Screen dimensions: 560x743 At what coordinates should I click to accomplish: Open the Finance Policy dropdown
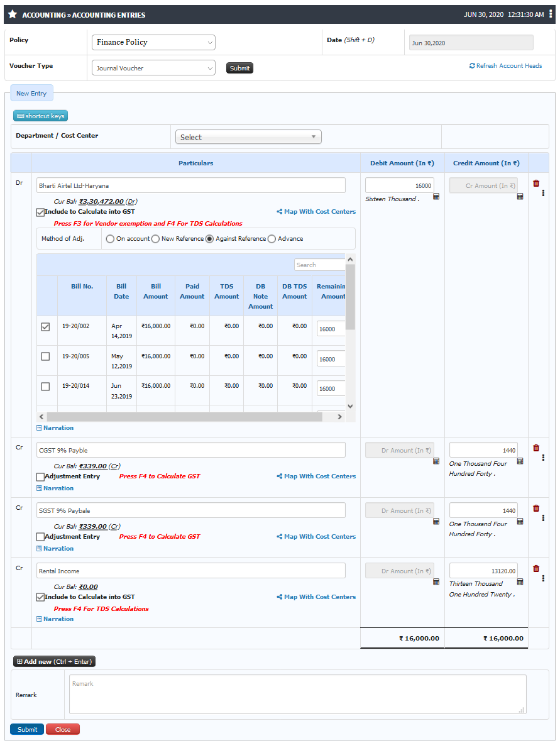tap(153, 42)
